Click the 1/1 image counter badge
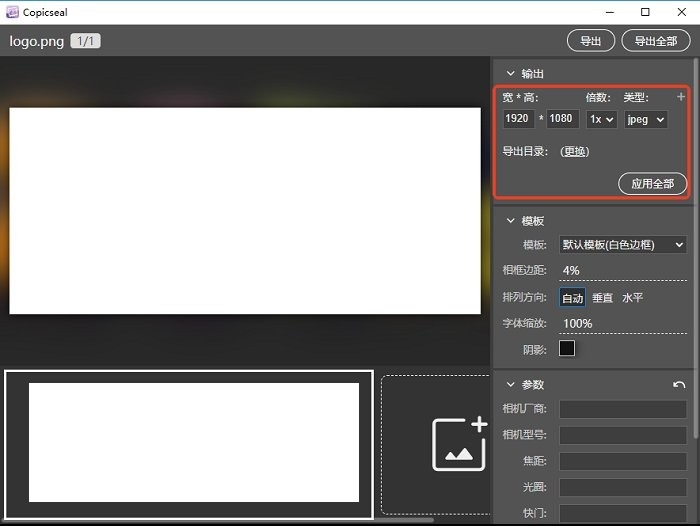Viewport: 700px width, 526px height. point(85,41)
